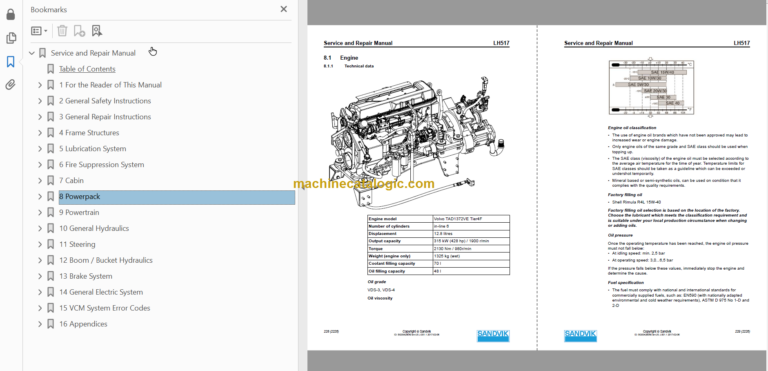Collapse the Service and Repair Manual bookmark

pyautogui.click(x=32, y=53)
